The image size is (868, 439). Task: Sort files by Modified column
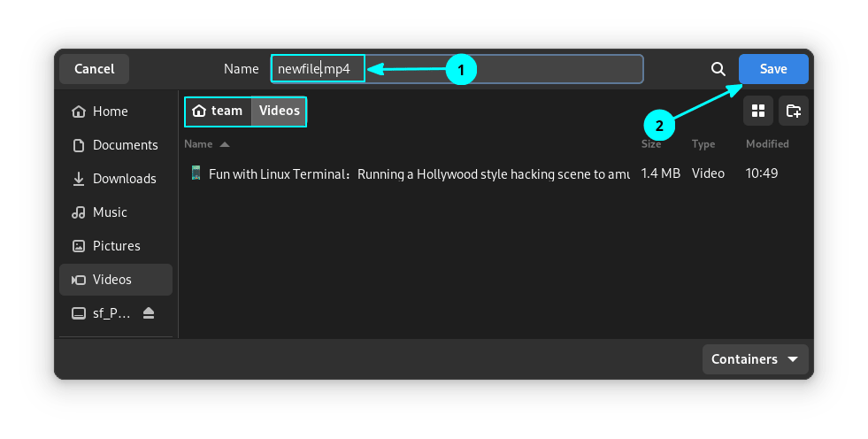click(767, 144)
